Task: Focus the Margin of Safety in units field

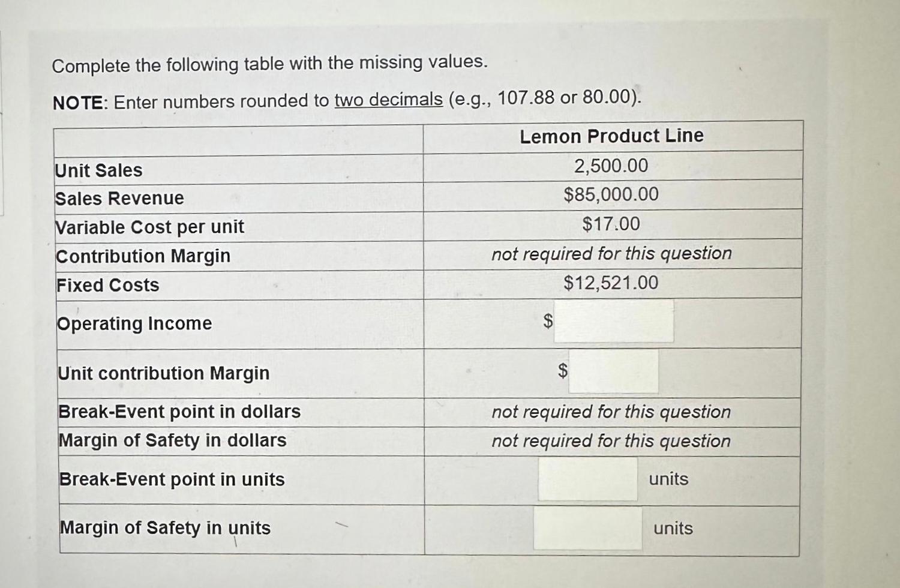Action: (x=587, y=528)
